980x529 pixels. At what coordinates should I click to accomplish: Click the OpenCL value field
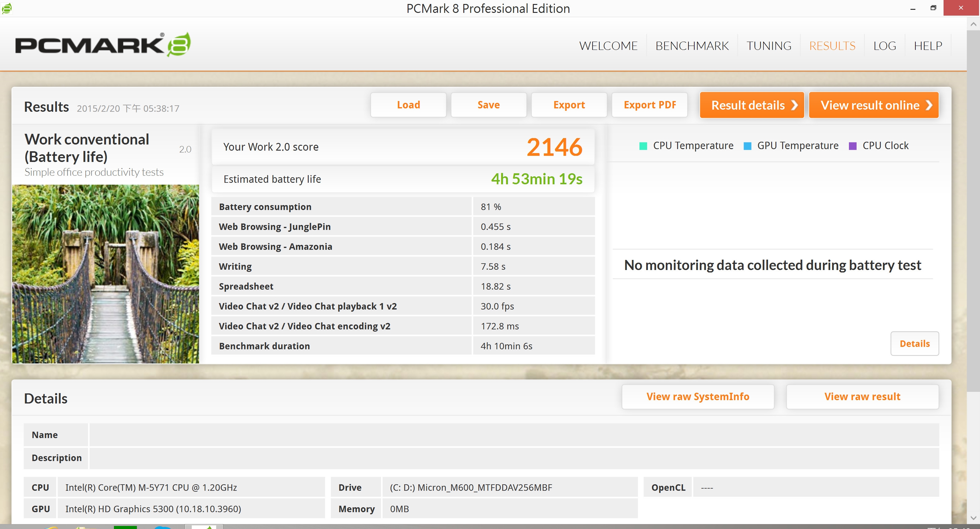(x=816, y=488)
